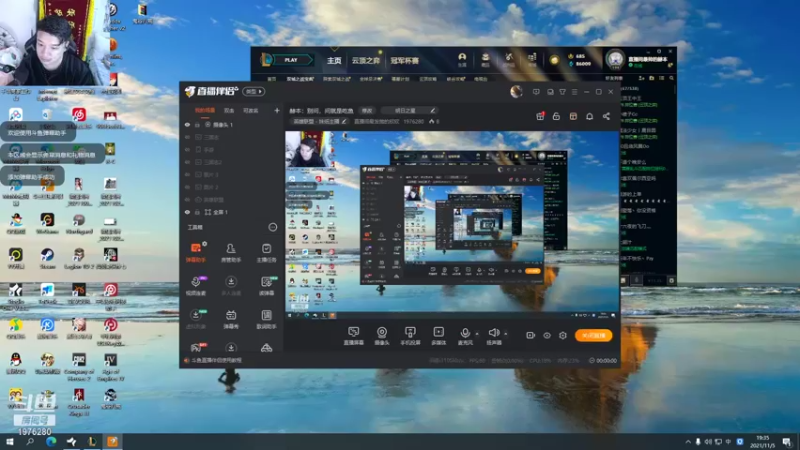Select the 摄像头 1 source row
Image resolution: width=800 pixels, height=450 pixels.
pos(232,124)
